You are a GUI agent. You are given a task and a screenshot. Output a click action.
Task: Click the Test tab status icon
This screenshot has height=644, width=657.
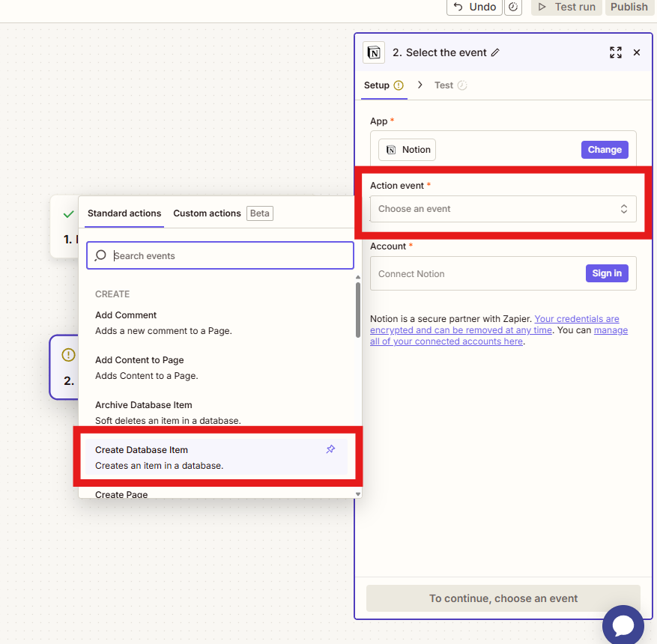[462, 85]
